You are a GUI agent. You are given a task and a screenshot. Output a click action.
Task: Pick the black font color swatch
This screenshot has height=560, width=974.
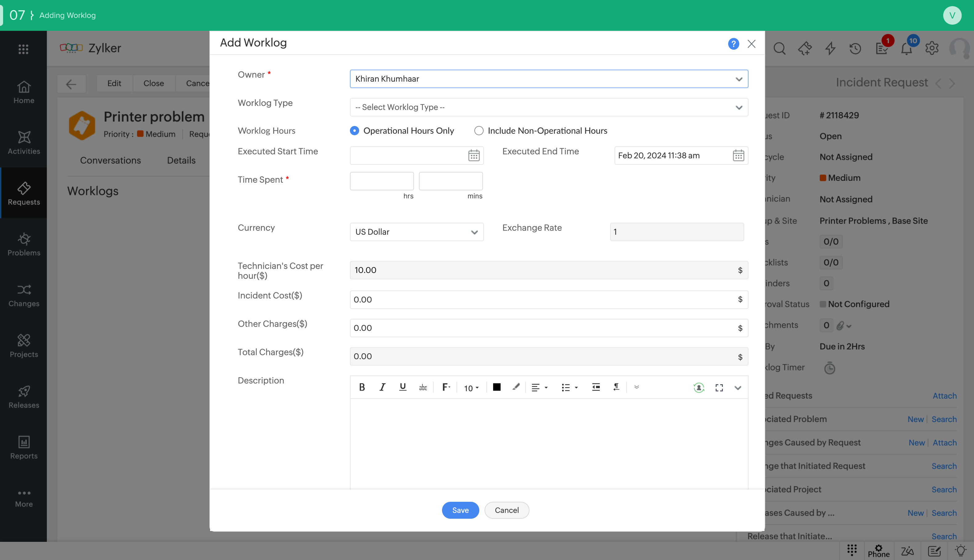pyautogui.click(x=497, y=387)
